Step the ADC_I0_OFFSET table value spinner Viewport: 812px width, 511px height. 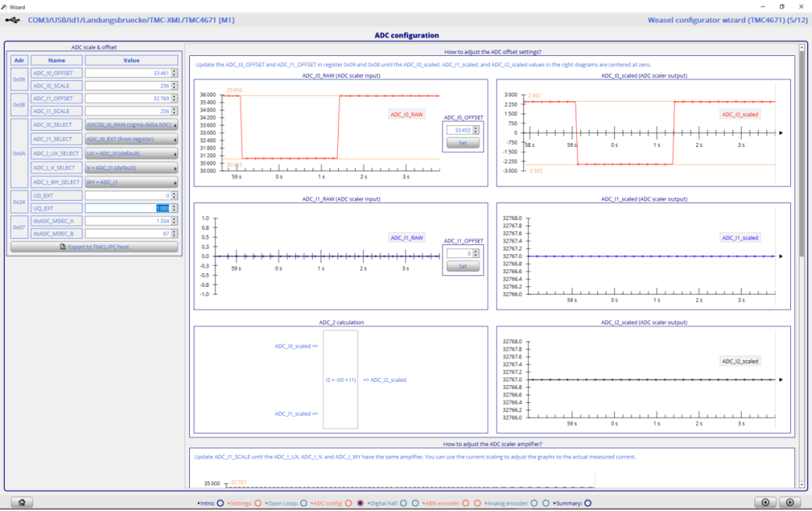pos(174,73)
